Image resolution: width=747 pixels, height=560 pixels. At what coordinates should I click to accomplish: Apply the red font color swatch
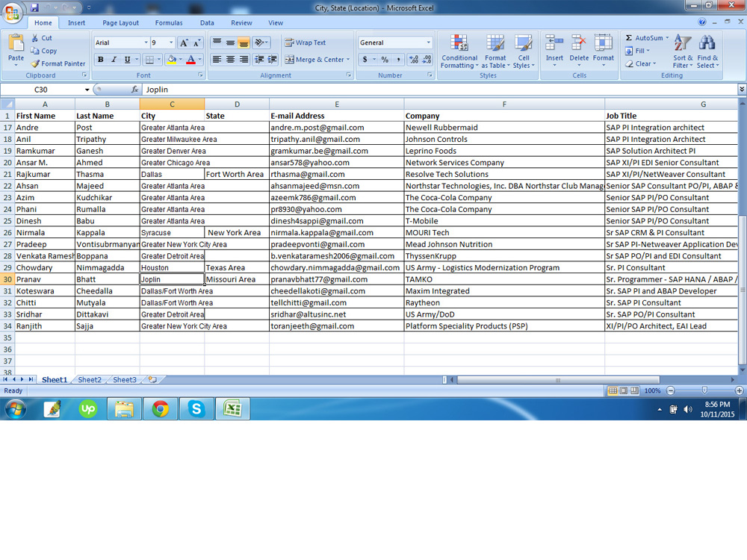coord(190,60)
